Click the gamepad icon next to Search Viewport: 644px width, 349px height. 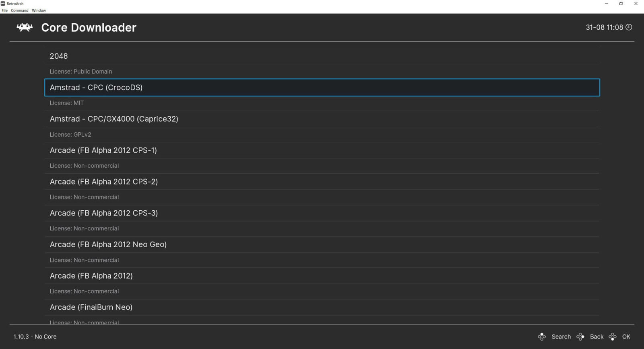tap(542, 337)
